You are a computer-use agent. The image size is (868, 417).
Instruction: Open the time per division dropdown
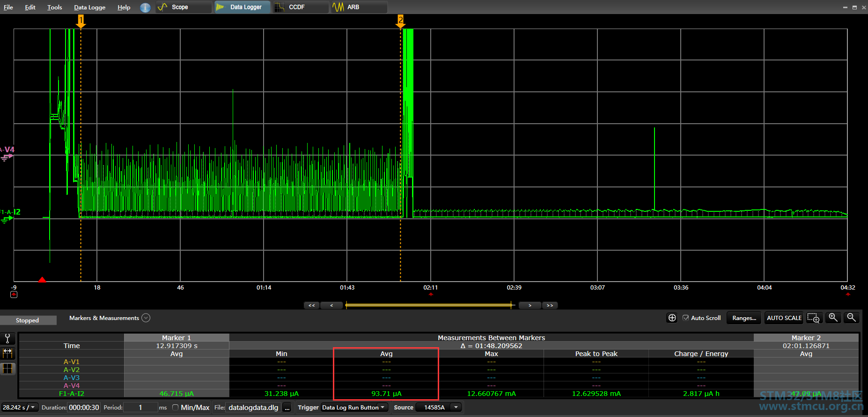(x=19, y=407)
